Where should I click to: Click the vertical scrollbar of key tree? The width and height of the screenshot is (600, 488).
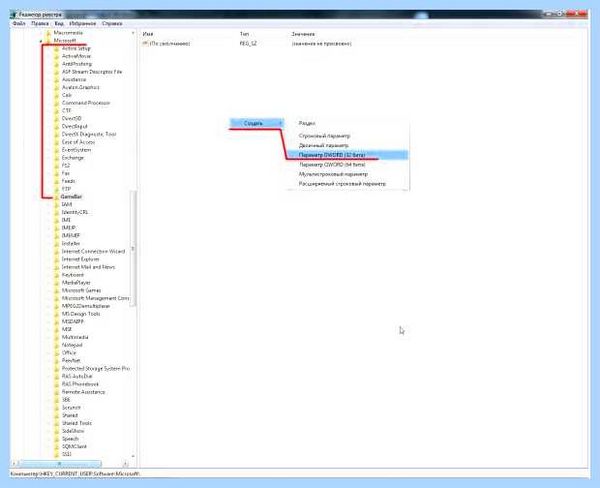pos(133,248)
